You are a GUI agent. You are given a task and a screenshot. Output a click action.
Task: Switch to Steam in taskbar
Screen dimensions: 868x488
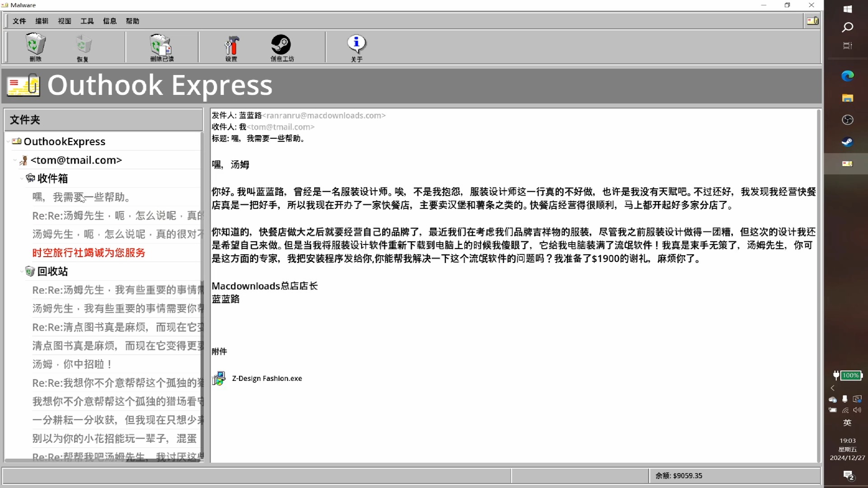coord(848,142)
